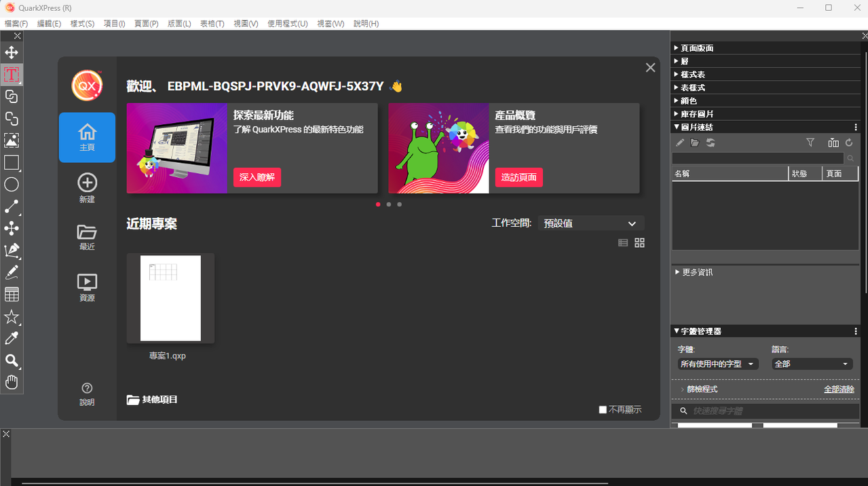The image size is (868, 486).
Task: Select the Freehand drawing tool
Action: pyautogui.click(x=12, y=272)
